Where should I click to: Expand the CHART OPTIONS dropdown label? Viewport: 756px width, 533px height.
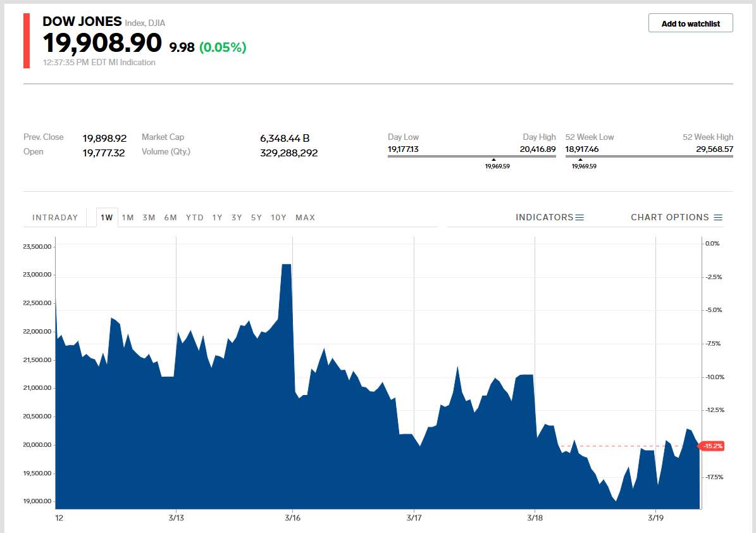click(x=669, y=218)
